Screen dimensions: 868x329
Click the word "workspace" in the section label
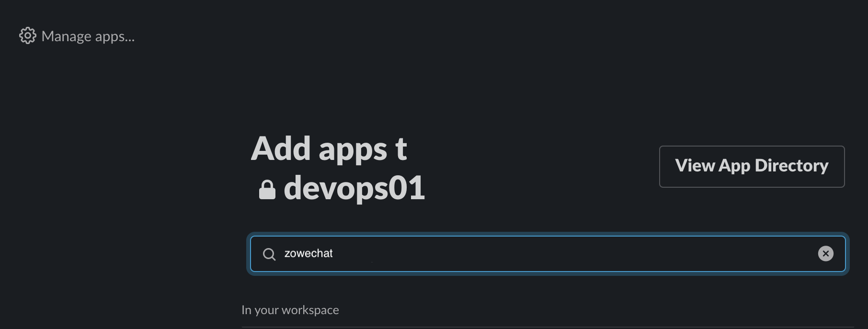point(310,310)
